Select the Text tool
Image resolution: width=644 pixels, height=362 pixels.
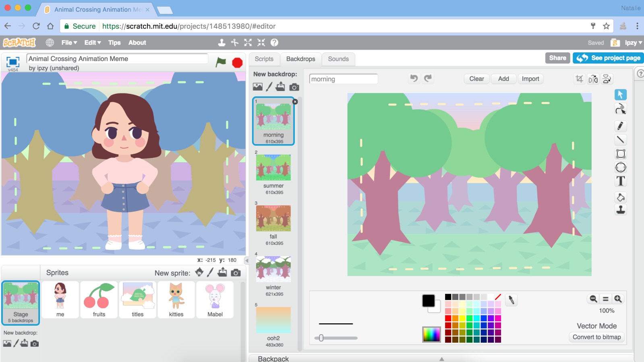click(621, 181)
